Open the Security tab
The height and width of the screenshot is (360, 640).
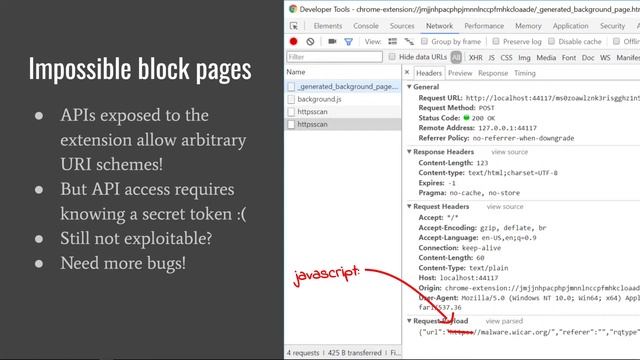tap(612, 26)
